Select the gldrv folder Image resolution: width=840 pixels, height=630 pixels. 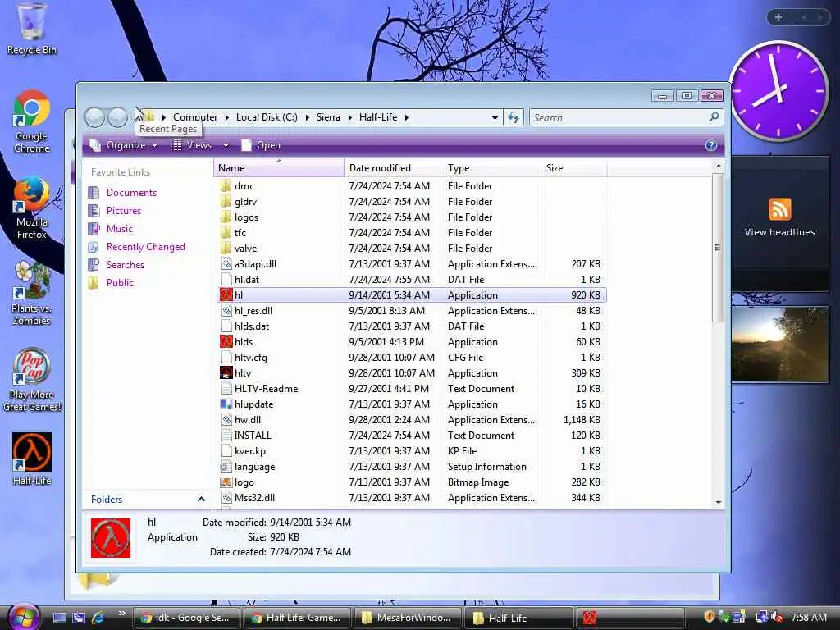[412, 202]
